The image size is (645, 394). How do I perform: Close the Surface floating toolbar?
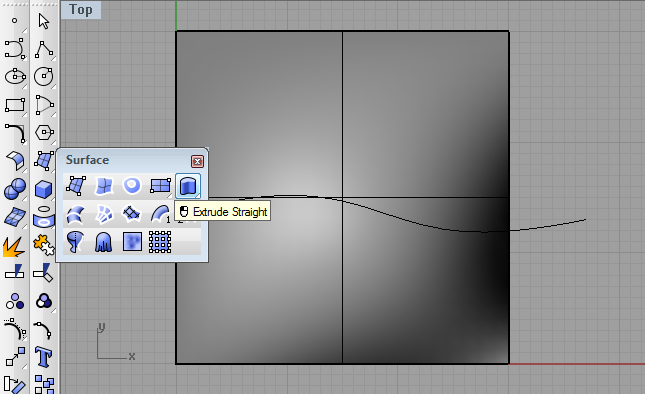pyautogui.click(x=197, y=161)
